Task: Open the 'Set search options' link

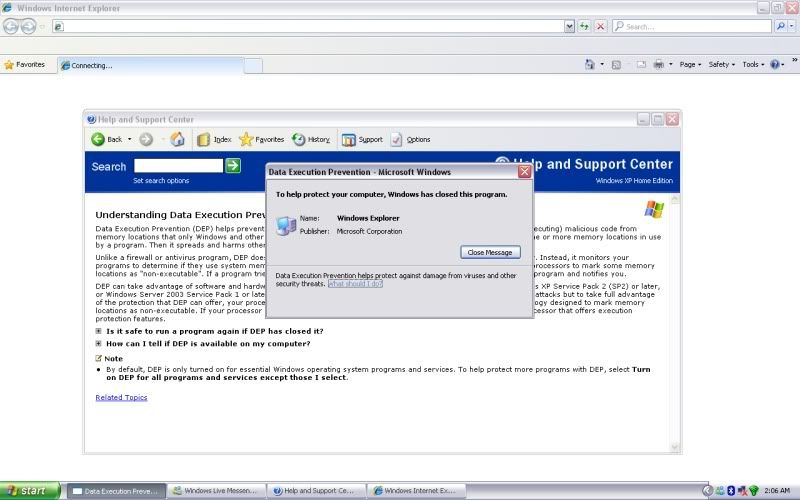Action: 161,181
